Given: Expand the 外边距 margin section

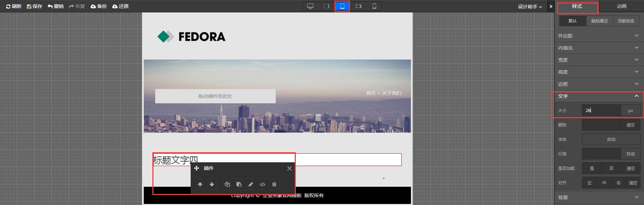Looking at the screenshot, I should pos(598,36).
